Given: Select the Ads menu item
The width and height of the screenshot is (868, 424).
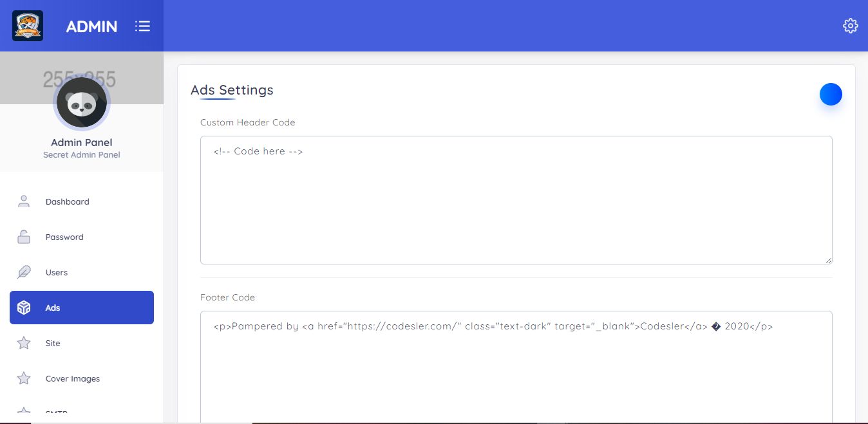Looking at the screenshot, I should pyautogui.click(x=82, y=308).
